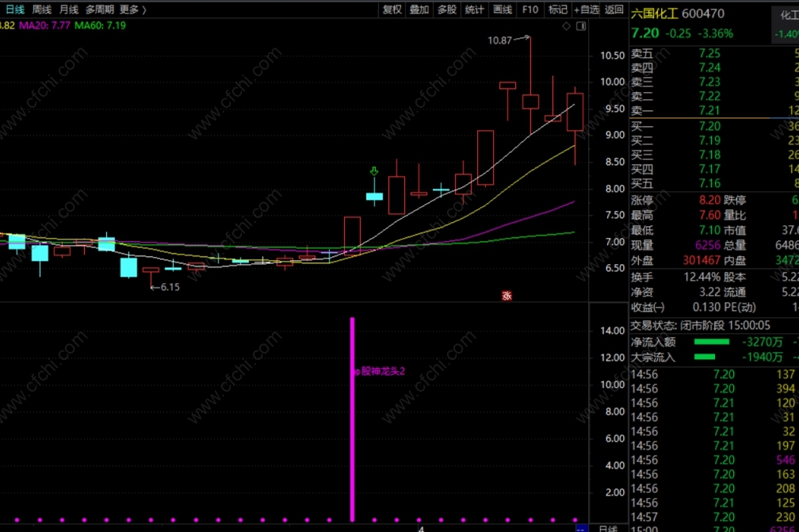
Task: Open the 多股 multi-stock view
Action: tap(447, 10)
